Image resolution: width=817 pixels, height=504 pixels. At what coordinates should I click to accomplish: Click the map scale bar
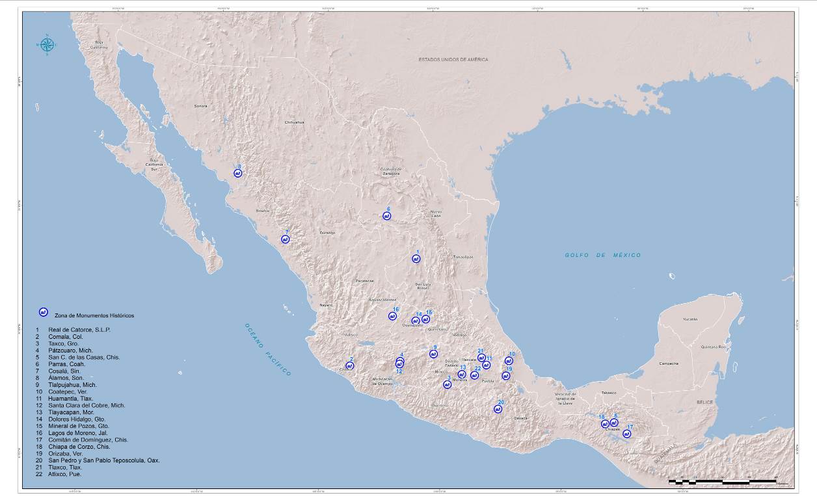(722, 482)
